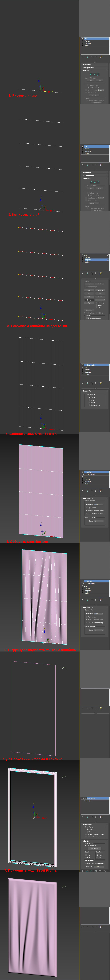Open Modify tab icon below Bevel Profile panel
Screen dimensions: 110x980
[87, 871]
